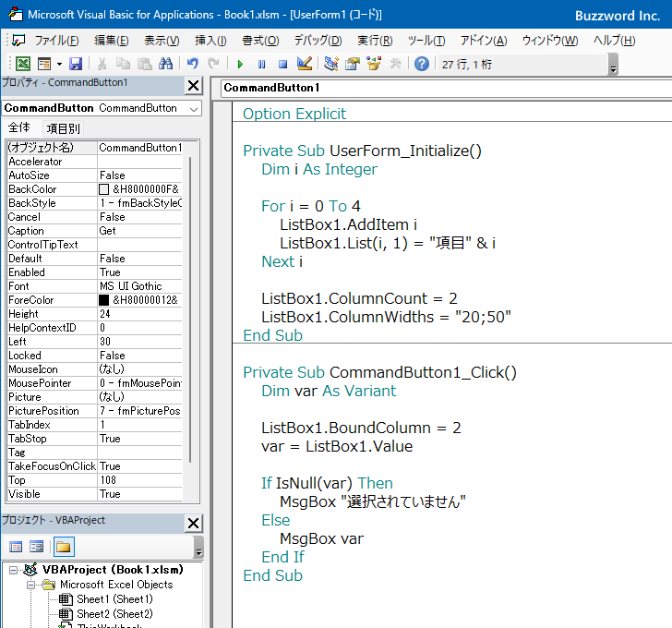Image resolution: width=672 pixels, height=628 pixels.
Task: Click the Option Explicit code line
Action: point(294,114)
